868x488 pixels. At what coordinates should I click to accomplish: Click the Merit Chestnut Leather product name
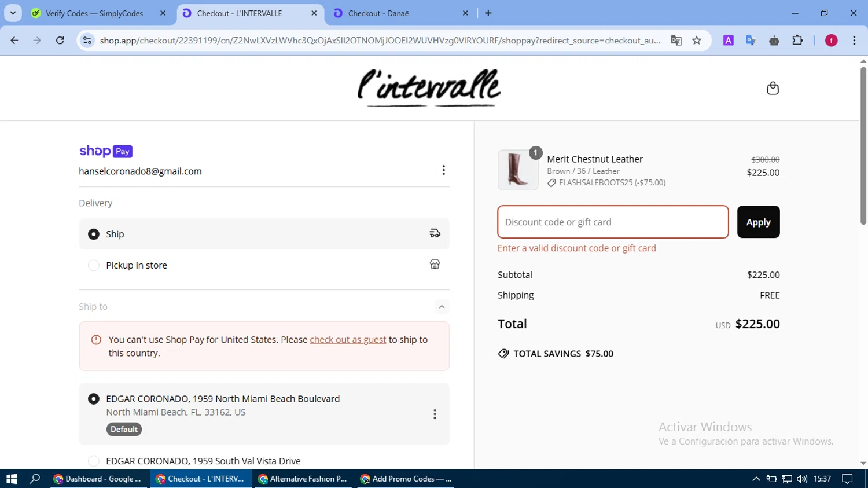pos(595,159)
